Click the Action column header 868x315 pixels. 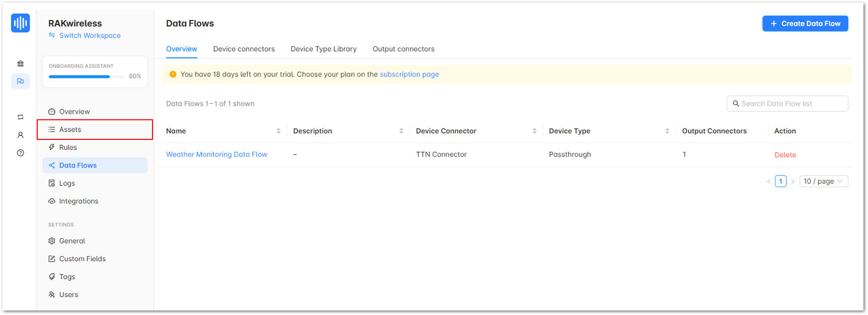[x=785, y=131]
